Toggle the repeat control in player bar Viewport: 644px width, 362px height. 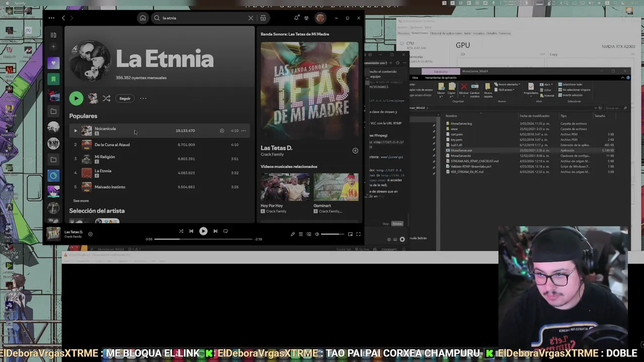click(x=225, y=231)
